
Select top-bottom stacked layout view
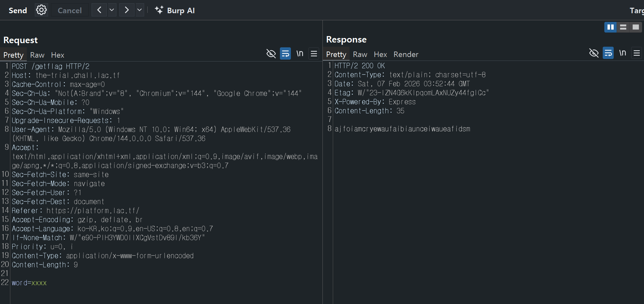click(623, 27)
